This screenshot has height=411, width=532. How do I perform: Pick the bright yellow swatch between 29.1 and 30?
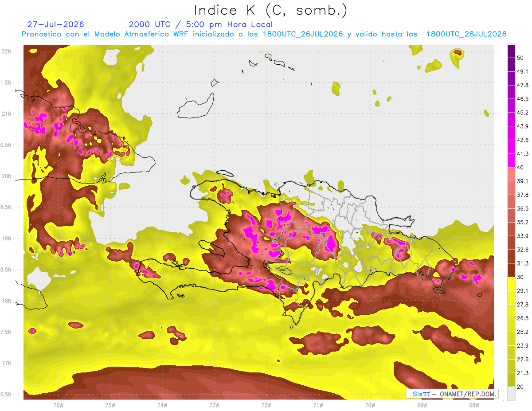[511, 284]
